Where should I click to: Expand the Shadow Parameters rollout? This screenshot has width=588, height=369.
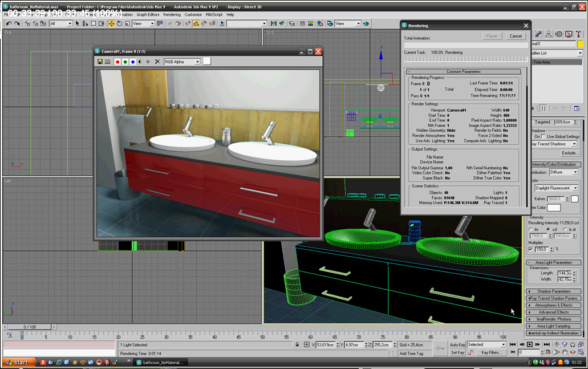tap(553, 291)
